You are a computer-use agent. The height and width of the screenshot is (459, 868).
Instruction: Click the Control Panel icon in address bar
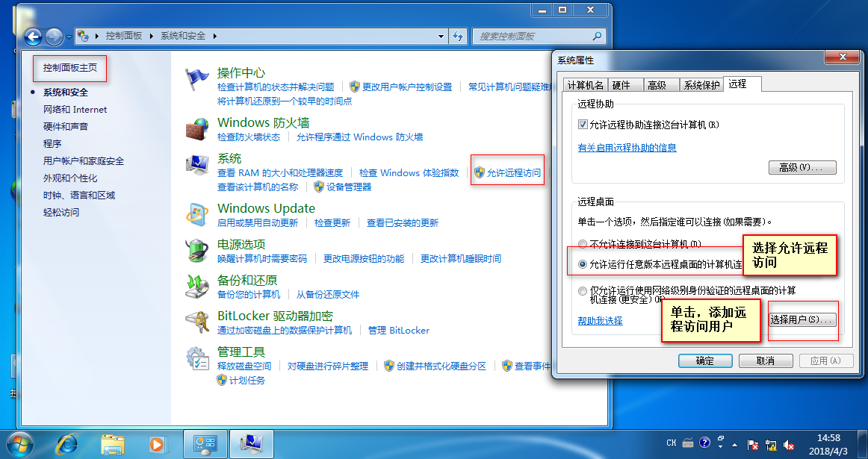[83, 36]
